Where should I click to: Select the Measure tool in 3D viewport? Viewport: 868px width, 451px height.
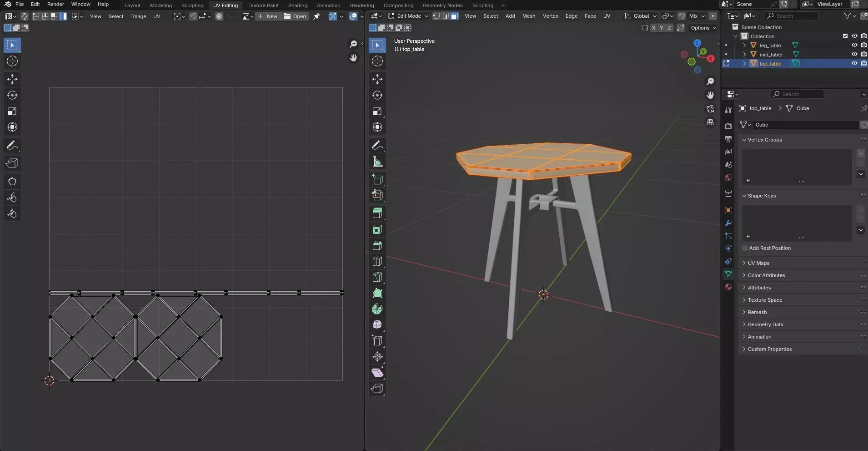[377, 161]
